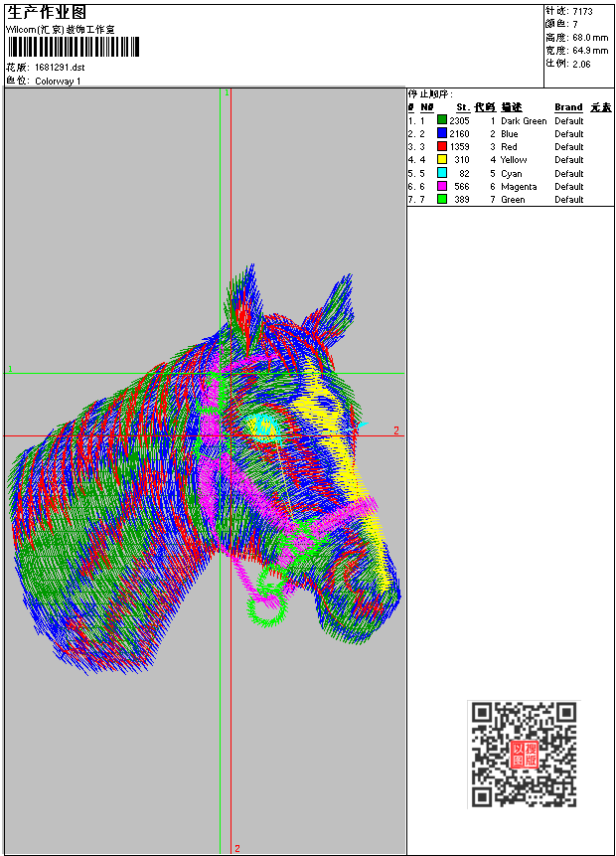Click the green marker 1 at top of canvas
Screen dimensions: 616x856
click(227, 92)
